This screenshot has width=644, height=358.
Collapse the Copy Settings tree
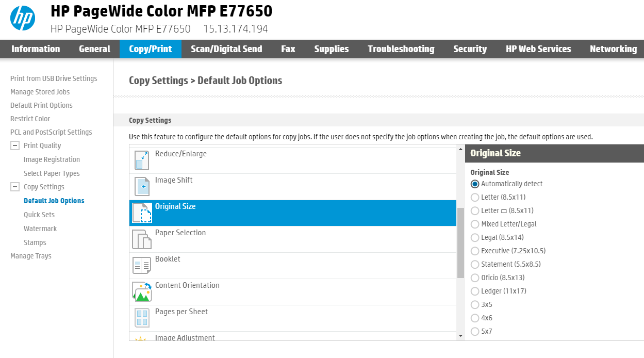pyautogui.click(x=14, y=187)
